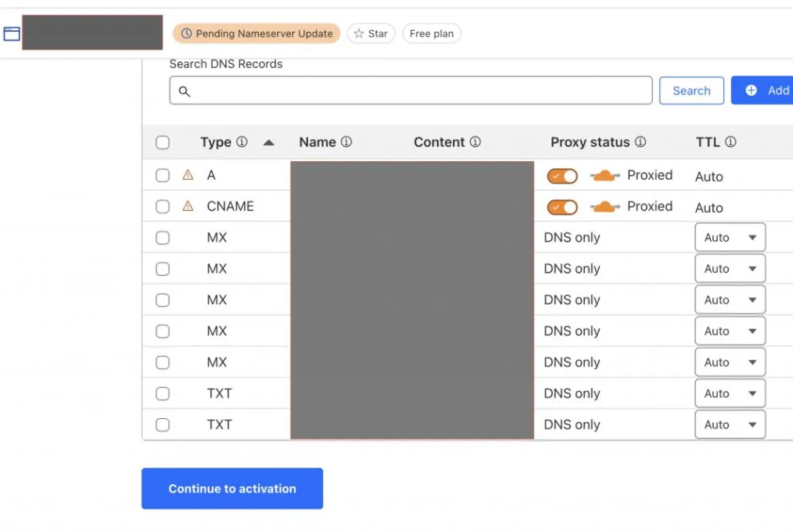
Task: Click the info icon beside Content header
Action: pos(475,142)
